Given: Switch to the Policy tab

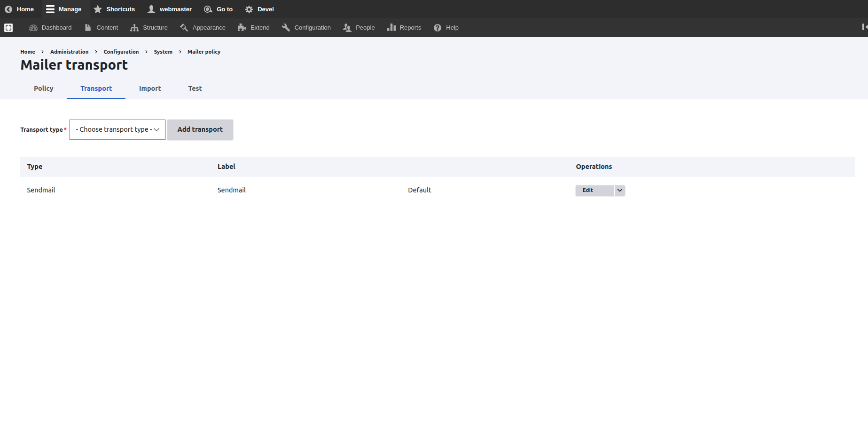Looking at the screenshot, I should 44,88.
